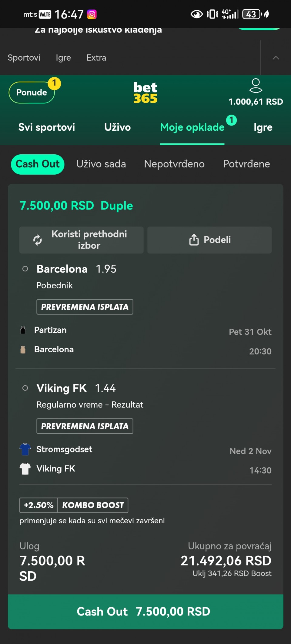Show Potvrđene bets filter
291x644 pixels.
pos(246,164)
